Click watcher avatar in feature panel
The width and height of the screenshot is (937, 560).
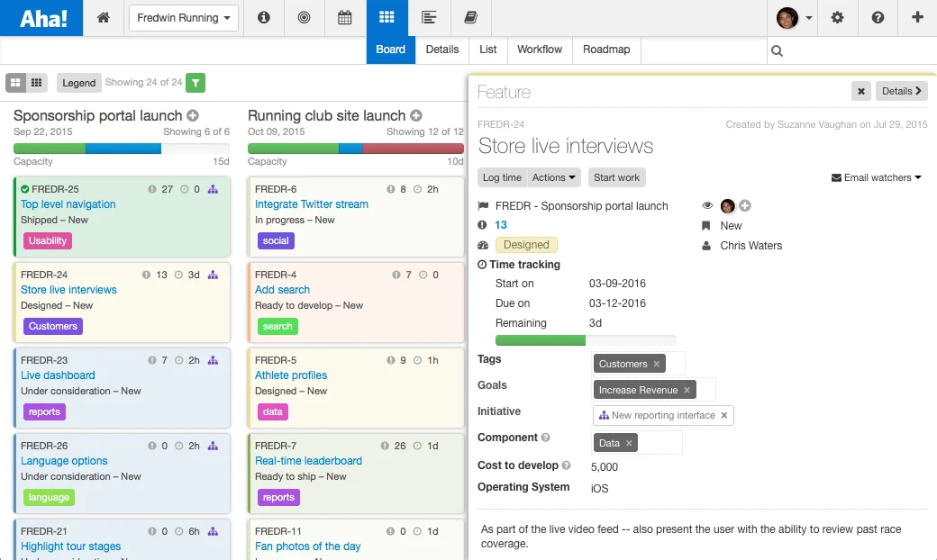pyautogui.click(x=727, y=206)
